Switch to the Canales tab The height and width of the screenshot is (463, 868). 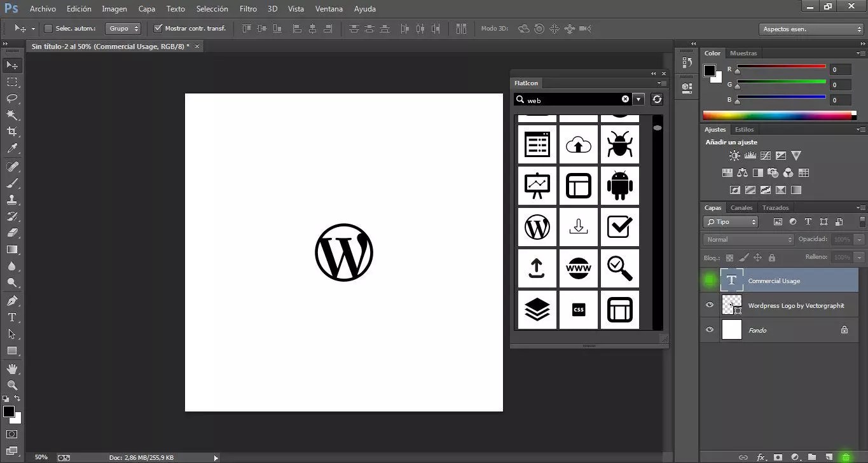(x=741, y=208)
